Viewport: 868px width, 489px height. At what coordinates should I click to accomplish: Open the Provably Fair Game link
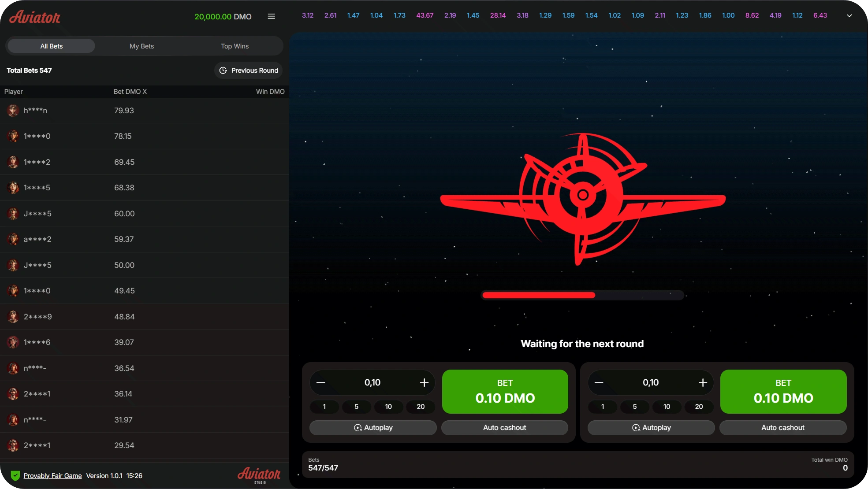52,475
